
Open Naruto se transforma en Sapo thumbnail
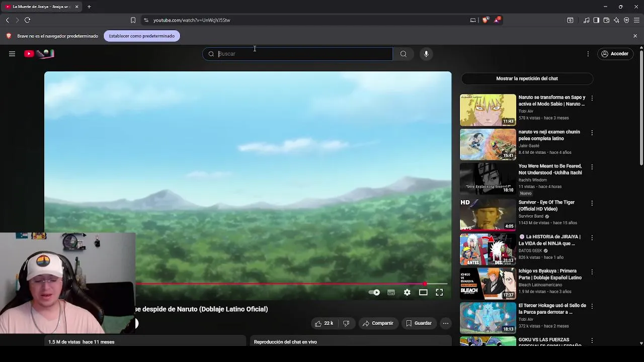[488, 110]
